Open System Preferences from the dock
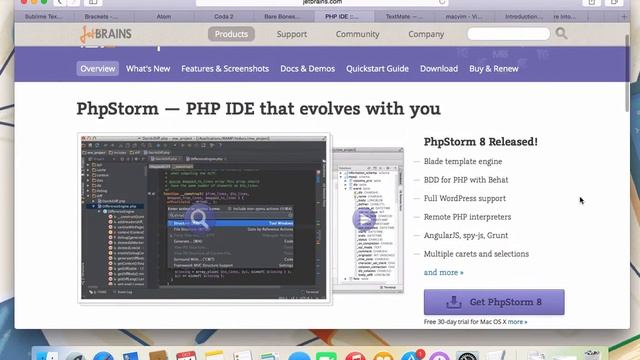Screen dimensions: 640x360 click(x=467, y=355)
